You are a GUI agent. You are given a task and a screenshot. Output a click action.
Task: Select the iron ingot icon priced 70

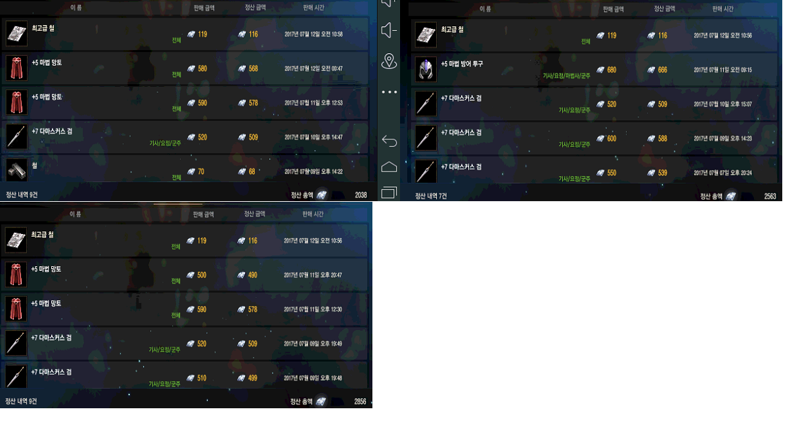(x=16, y=170)
